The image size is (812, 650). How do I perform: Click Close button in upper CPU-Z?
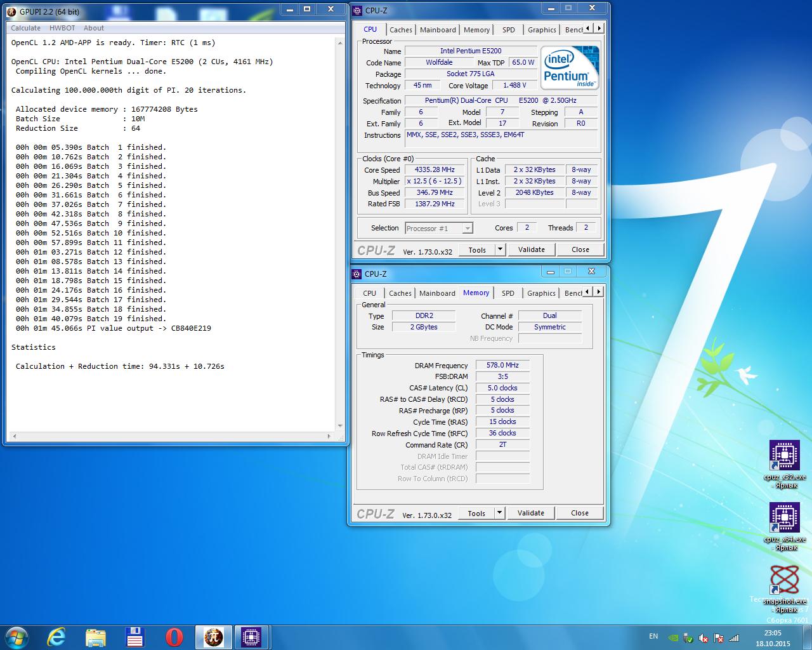(580, 249)
